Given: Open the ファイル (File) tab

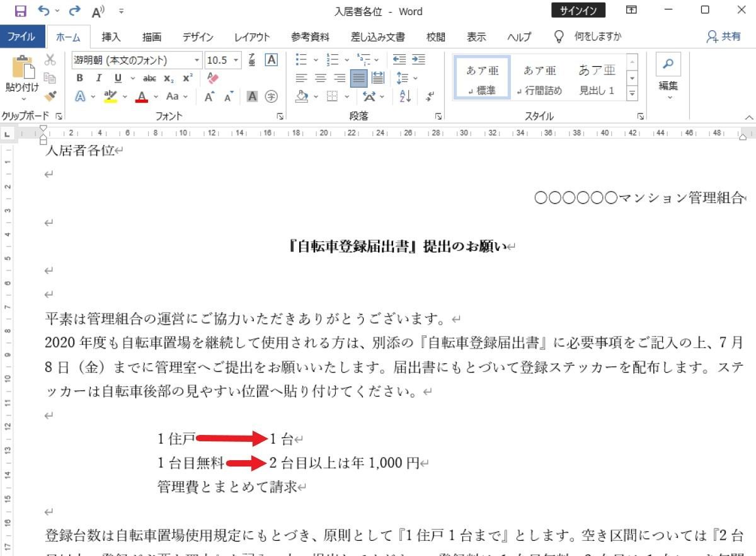Looking at the screenshot, I should pyautogui.click(x=22, y=37).
